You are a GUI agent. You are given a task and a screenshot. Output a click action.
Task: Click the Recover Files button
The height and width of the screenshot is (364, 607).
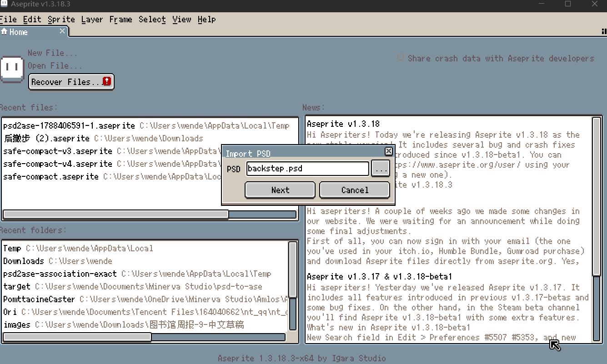tap(71, 82)
